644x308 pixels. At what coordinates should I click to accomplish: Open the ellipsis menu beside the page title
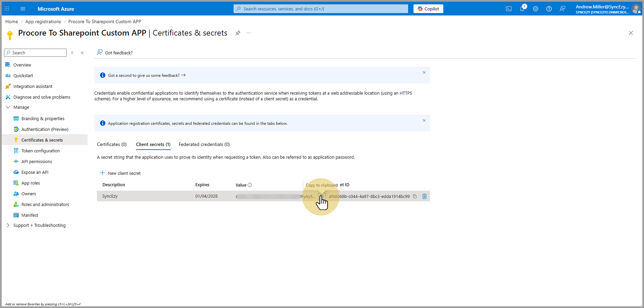click(x=249, y=33)
